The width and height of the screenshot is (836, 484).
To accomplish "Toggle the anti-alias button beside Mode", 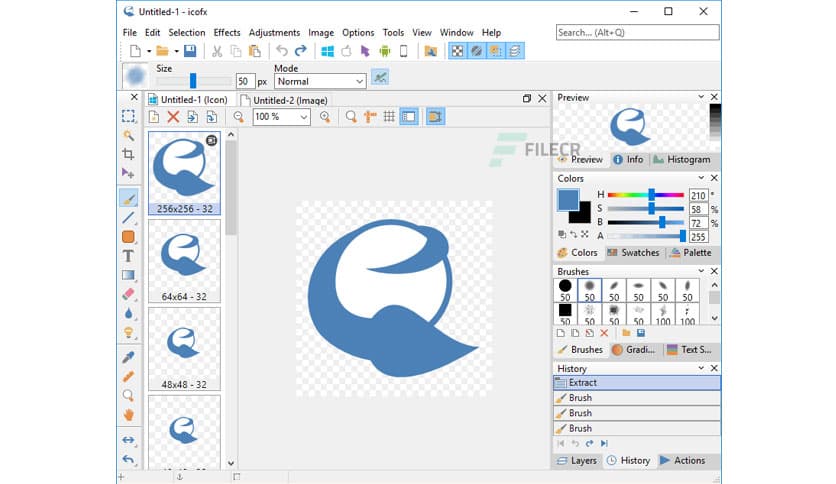I will pos(380,77).
